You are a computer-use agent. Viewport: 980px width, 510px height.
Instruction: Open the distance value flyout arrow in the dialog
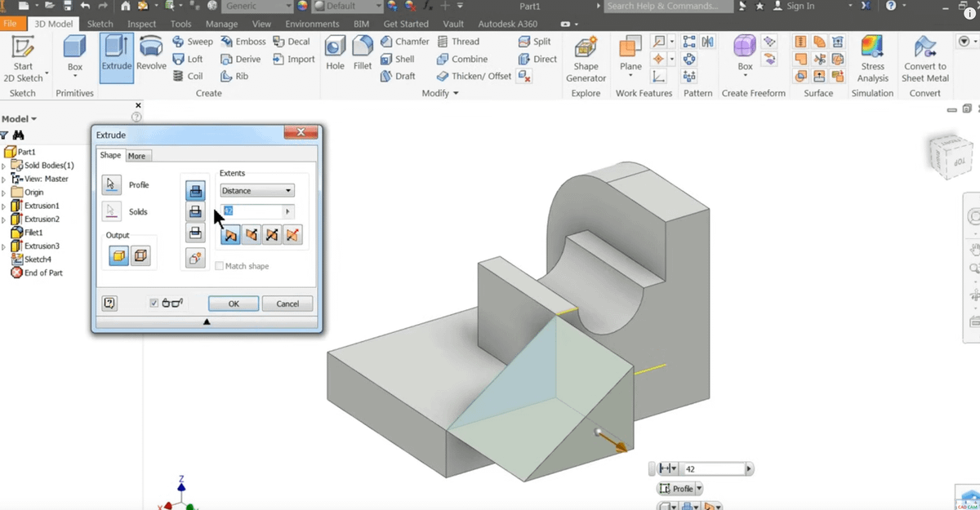click(287, 211)
